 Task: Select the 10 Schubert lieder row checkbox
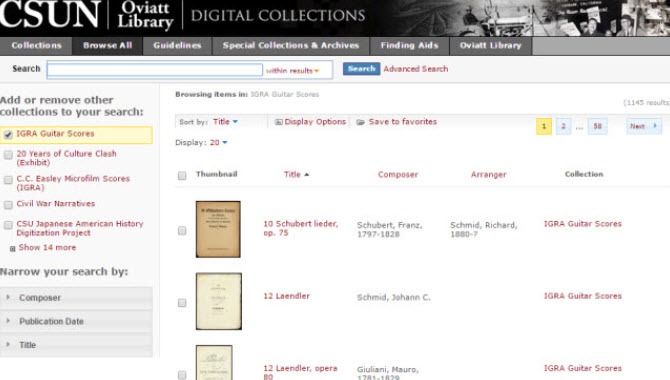182,230
